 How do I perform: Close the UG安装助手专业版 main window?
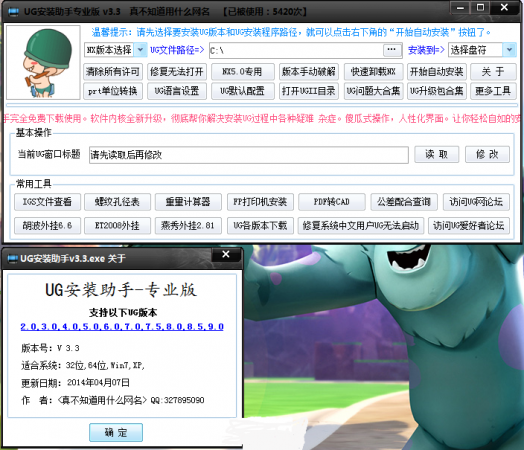point(505,7)
